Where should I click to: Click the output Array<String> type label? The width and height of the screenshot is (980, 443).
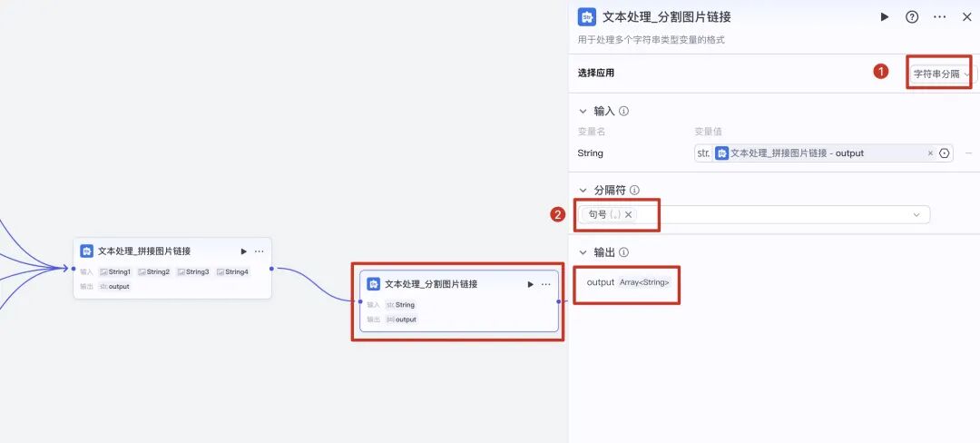pos(643,282)
